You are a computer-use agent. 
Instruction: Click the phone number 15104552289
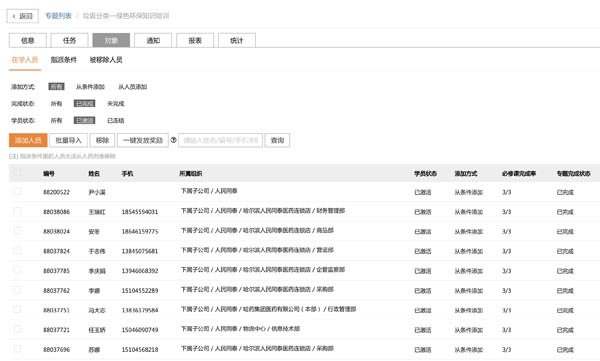pos(140,291)
